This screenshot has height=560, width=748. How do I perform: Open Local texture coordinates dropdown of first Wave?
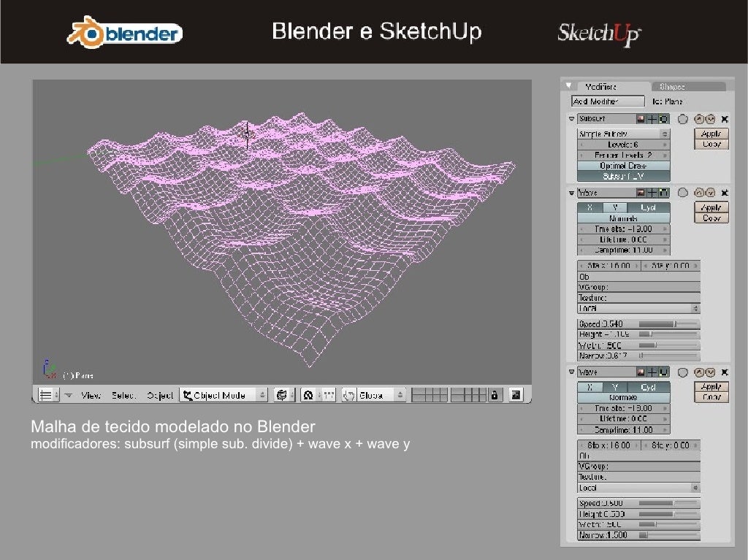click(638, 309)
